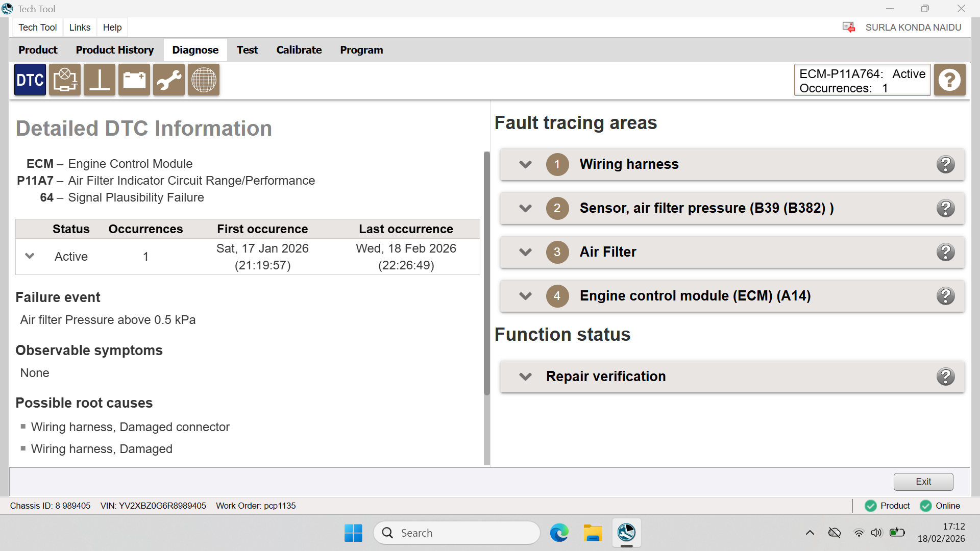The image size is (980, 551).
Task: Click the DTC information panel scrollbar
Action: click(487, 273)
